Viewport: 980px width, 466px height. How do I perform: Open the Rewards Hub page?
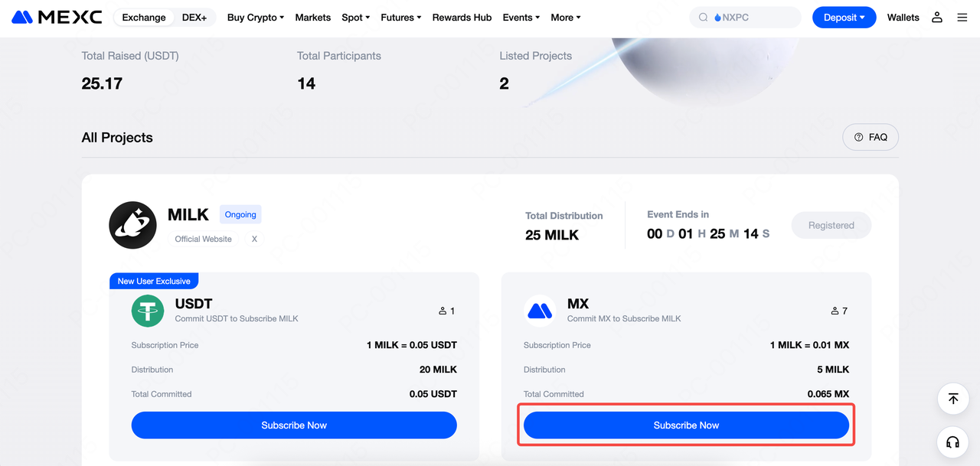click(462, 17)
